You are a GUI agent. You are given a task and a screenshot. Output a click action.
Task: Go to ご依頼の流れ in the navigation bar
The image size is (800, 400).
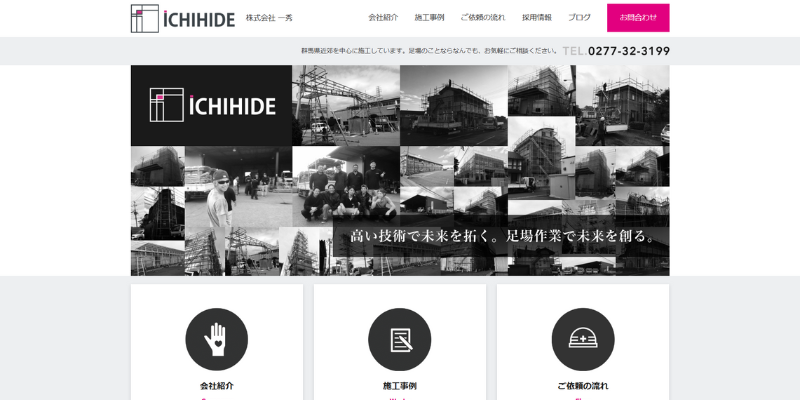coord(483,18)
